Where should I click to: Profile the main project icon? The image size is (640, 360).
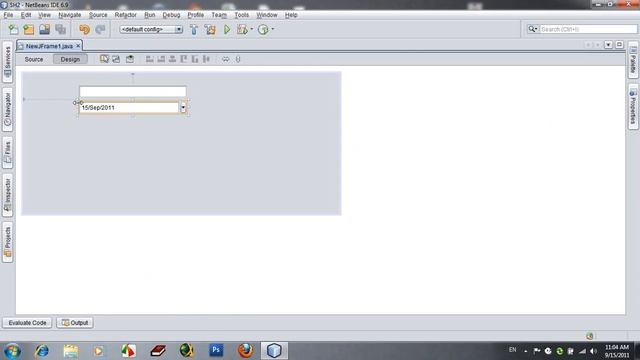(263, 29)
